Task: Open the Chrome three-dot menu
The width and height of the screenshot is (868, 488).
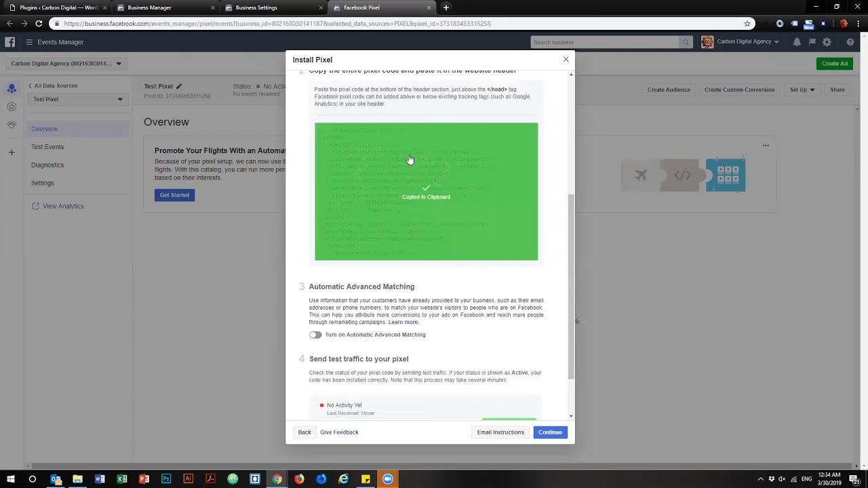Action: 858,23
